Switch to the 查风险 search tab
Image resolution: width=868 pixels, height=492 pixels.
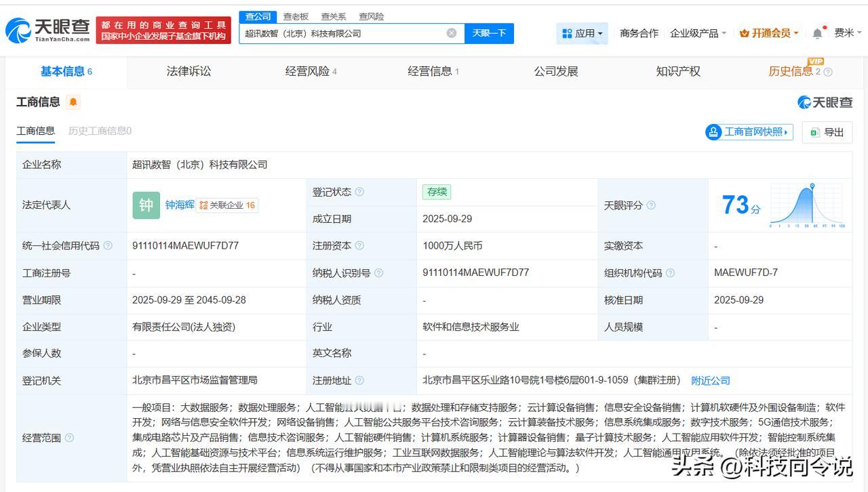[x=372, y=16]
